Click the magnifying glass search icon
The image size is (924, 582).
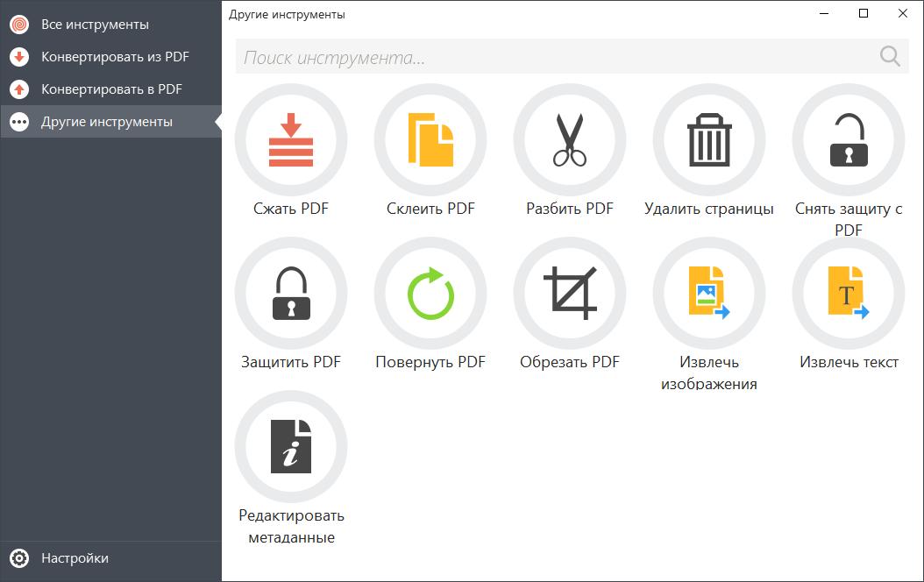point(890,57)
